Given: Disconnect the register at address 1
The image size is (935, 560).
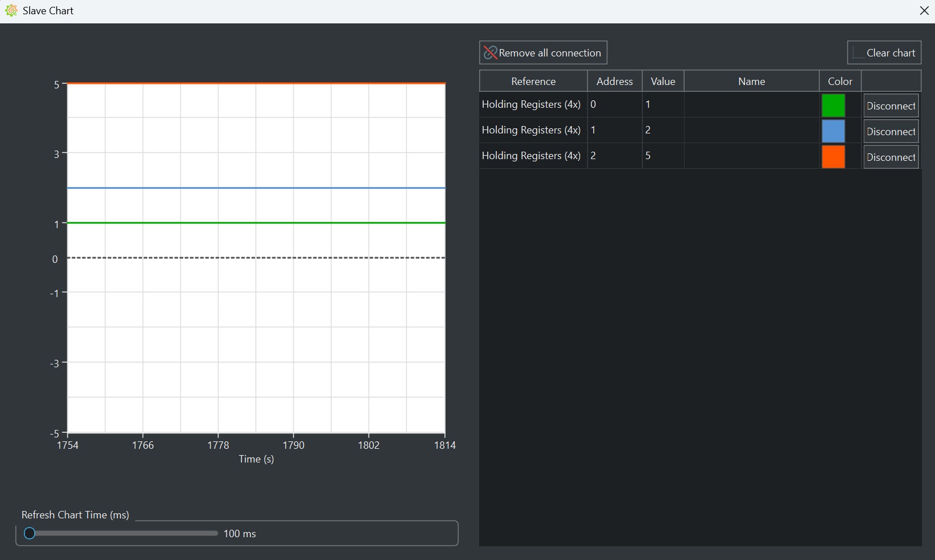Looking at the screenshot, I should tap(891, 131).
